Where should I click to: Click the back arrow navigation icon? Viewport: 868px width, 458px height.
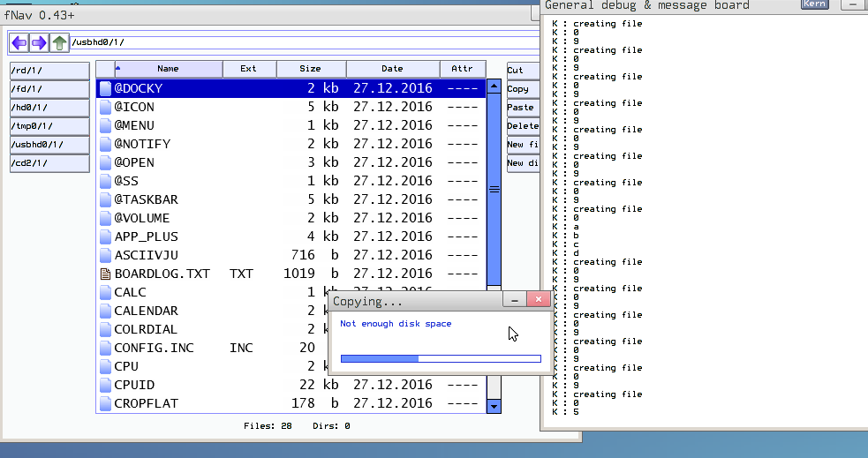tap(19, 42)
